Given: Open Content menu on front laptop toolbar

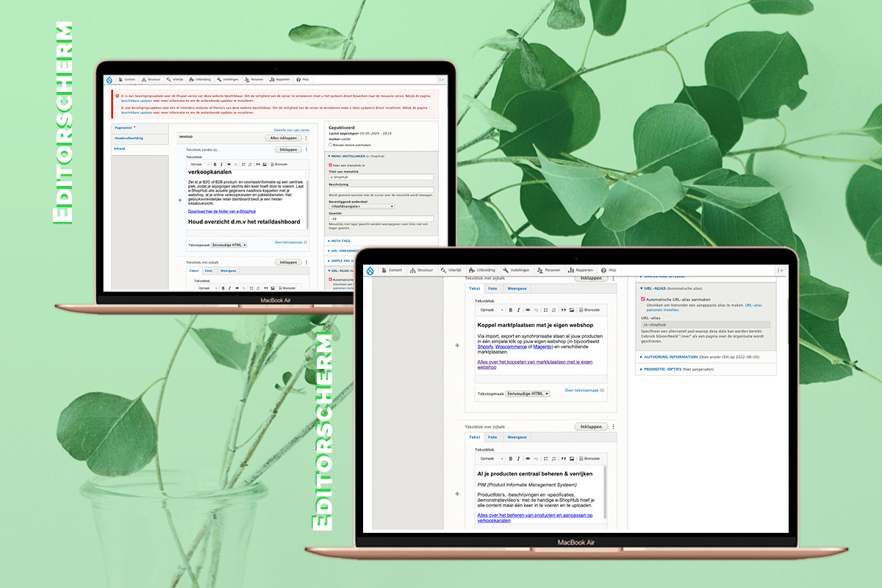Looking at the screenshot, I should pyautogui.click(x=392, y=270).
